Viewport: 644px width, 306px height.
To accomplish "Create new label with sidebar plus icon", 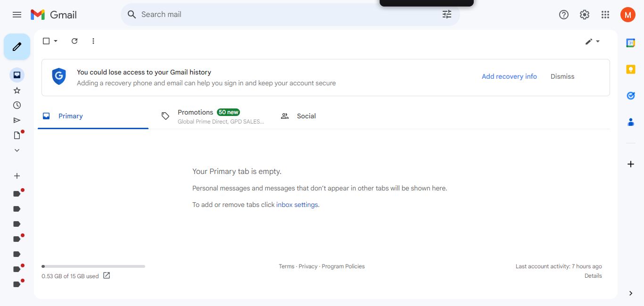I will [x=17, y=176].
